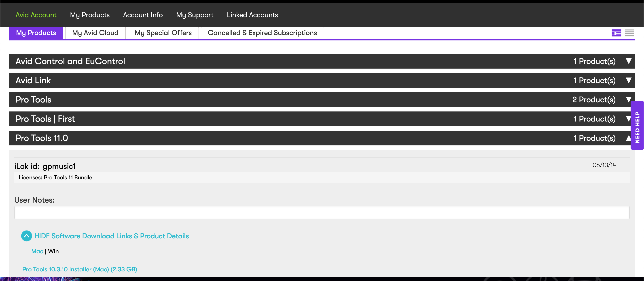This screenshot has height=281, width=644.
Task: Switch to the compact list view icon
Action: coord(629,33)
